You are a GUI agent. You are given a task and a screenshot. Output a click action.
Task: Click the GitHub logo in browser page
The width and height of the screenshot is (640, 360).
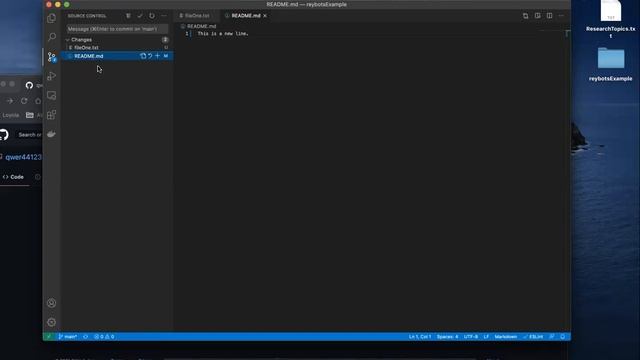coord(3,135)
